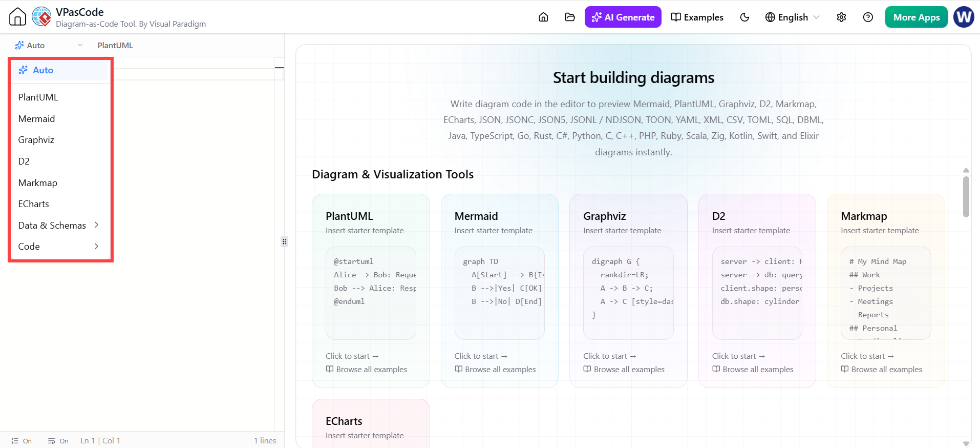Click "Click to start" on the Mermaid card
Viewport: 980px width, 448px height.
click(x=481, y=356)
